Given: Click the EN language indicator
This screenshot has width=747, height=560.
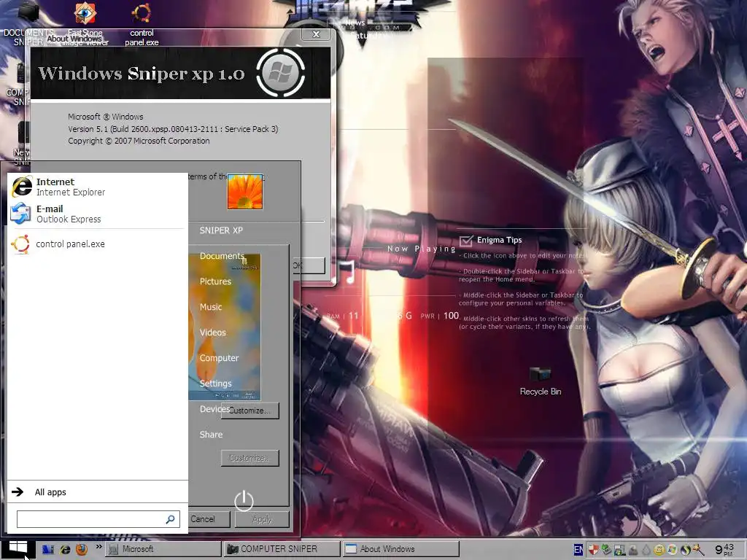Looking at the screenshot, I should pyautogui.click(x=578, y=550).
